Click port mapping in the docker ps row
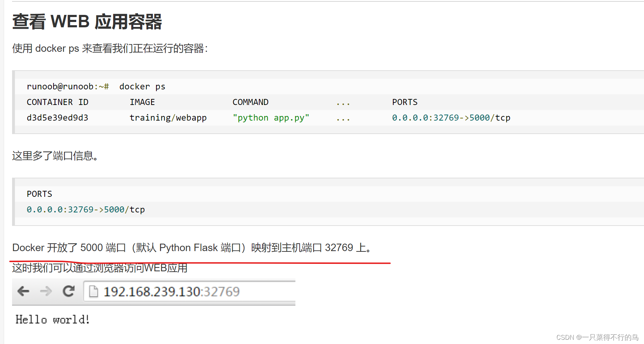 [x=451, y=118]
